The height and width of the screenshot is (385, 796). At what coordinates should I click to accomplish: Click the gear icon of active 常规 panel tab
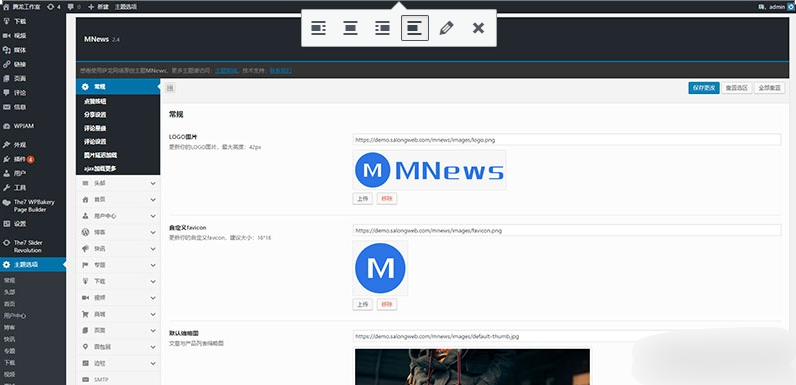tap(85, 87)
